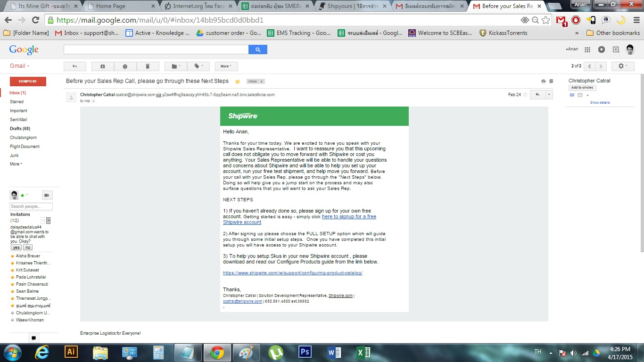Print the email with the printer icon
The image size is (644, 362).
(543, 82)
